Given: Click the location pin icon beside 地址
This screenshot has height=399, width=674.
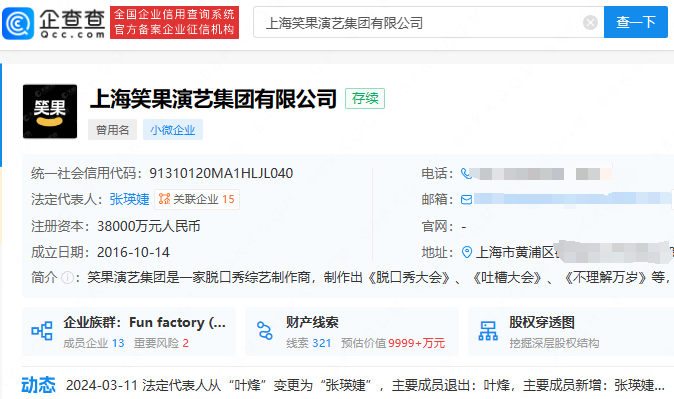Looking at the screenshot, I should click(467, 252).
